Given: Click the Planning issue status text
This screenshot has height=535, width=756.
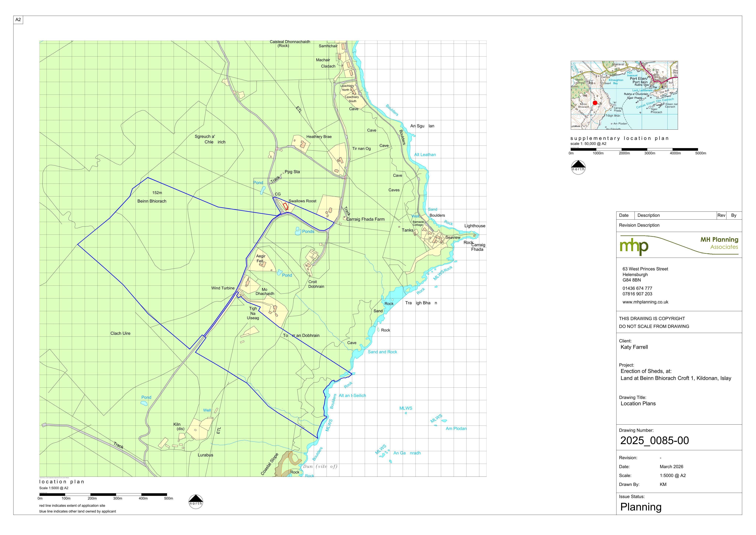Looking at the screenshot, I should [641, 507].
